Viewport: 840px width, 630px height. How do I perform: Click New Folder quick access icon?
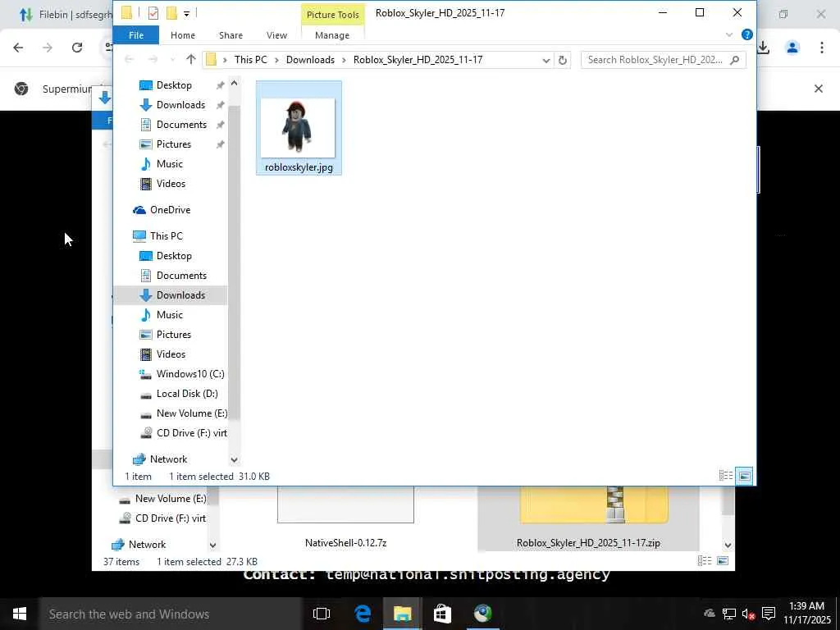tap(172, 13)
